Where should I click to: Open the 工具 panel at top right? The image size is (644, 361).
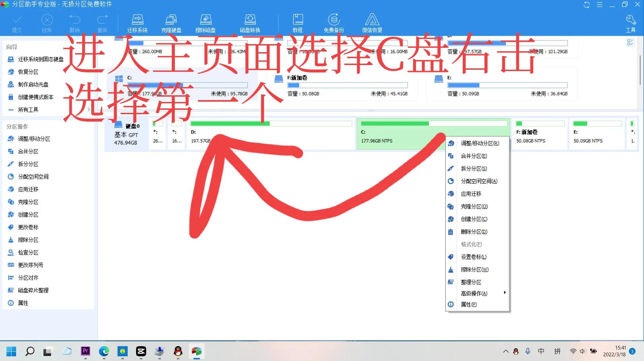pyautogui.click(x=631, y=22)
